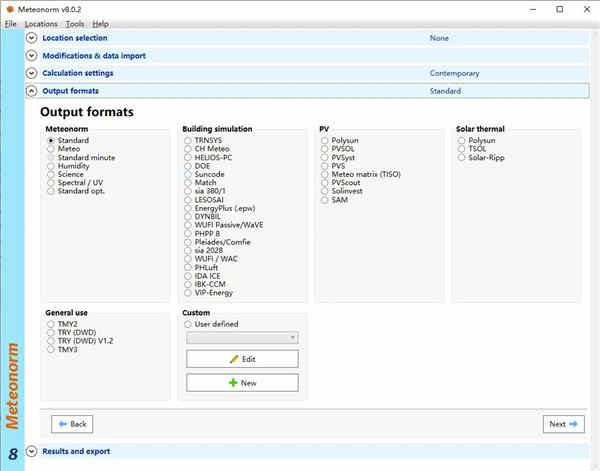The image size is (600, 471).
Task: Select the TSOL solar thermal format
Action: (472, 149)
